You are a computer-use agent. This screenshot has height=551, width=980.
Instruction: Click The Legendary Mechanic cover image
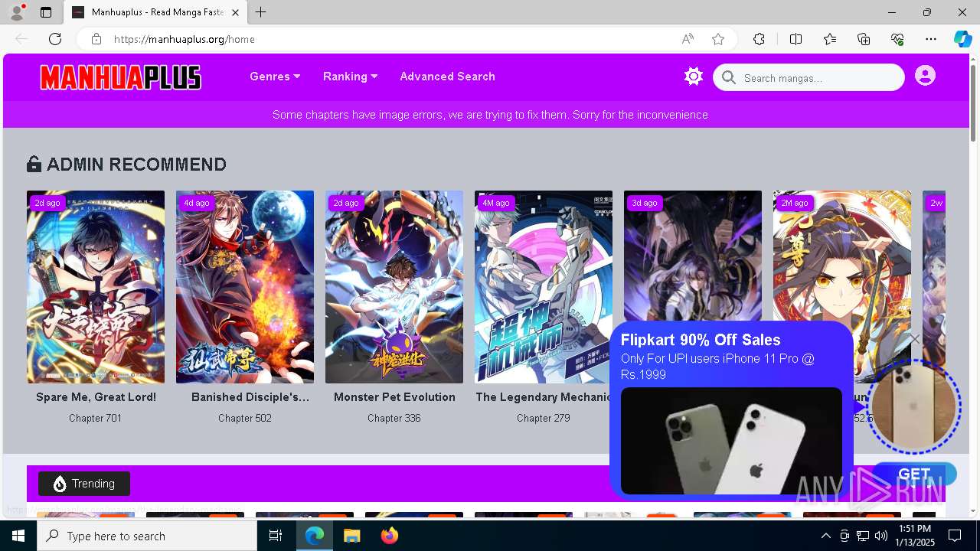point(544,287)
